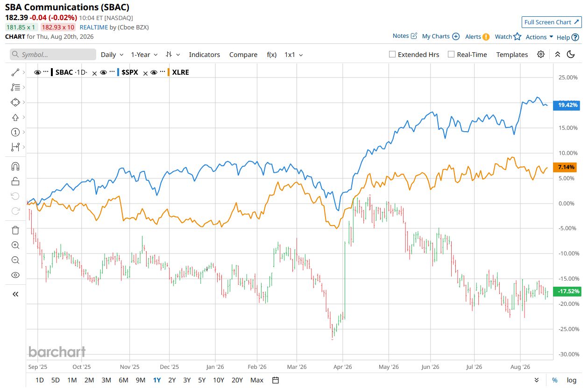
Task: Click the unlock drawings padlock icon
Action: coord(15,182)
